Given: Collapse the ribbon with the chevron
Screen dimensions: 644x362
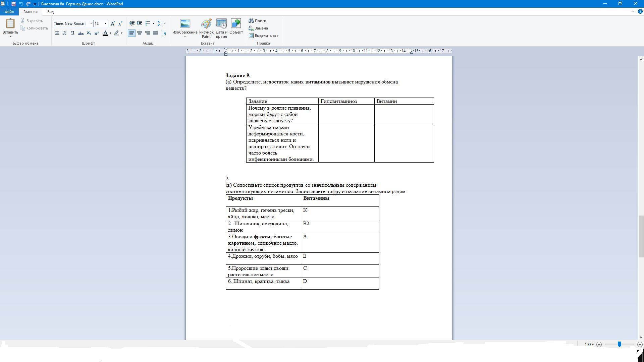Looking at the screenshot, I should (x=633, y=11).
